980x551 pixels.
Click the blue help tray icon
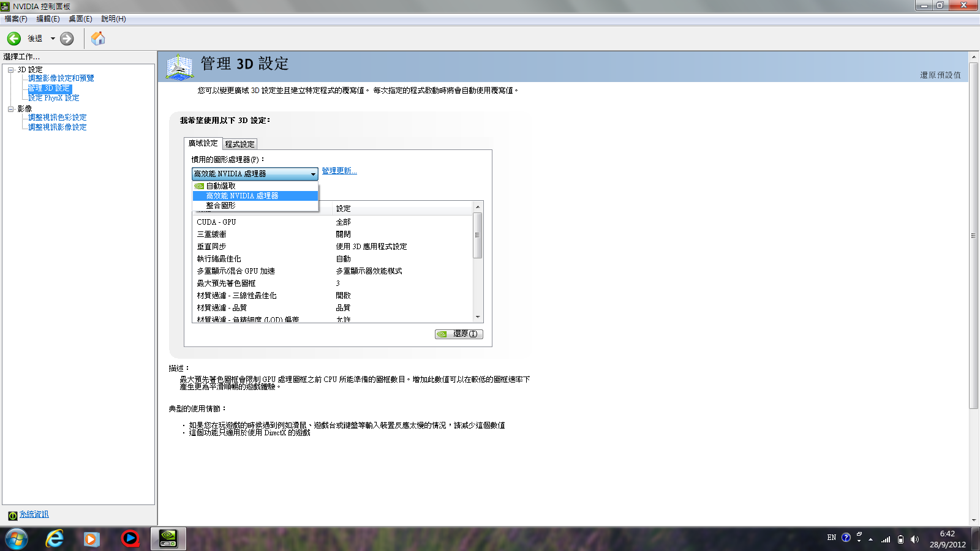[x=846, y=538]
